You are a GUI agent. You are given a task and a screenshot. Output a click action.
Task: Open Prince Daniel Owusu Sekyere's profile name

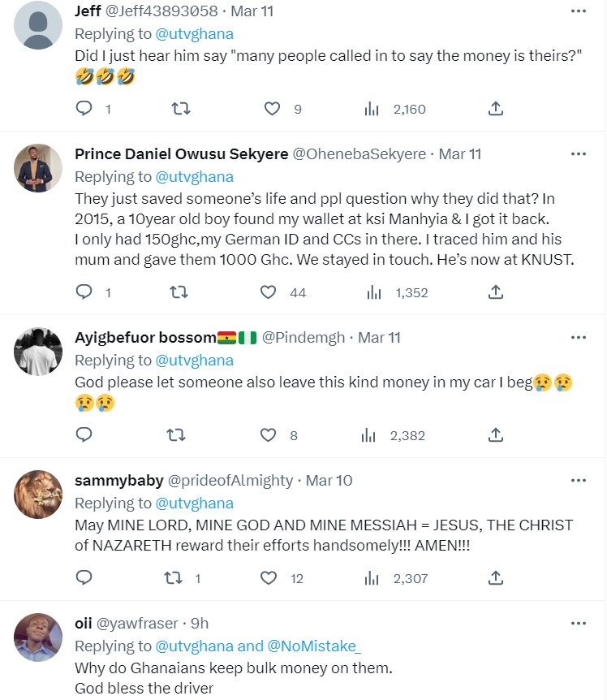click(181, 154)
